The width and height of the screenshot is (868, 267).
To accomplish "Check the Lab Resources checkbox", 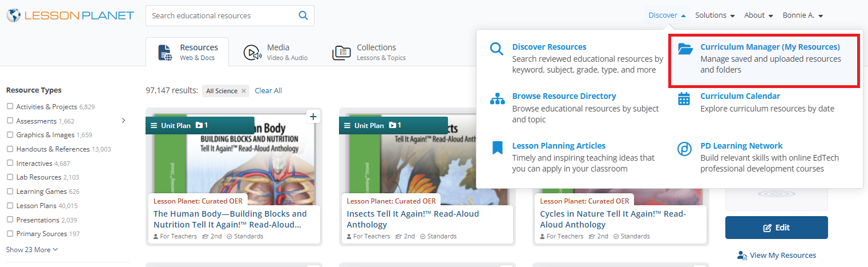I will click(x=10, y=177).
